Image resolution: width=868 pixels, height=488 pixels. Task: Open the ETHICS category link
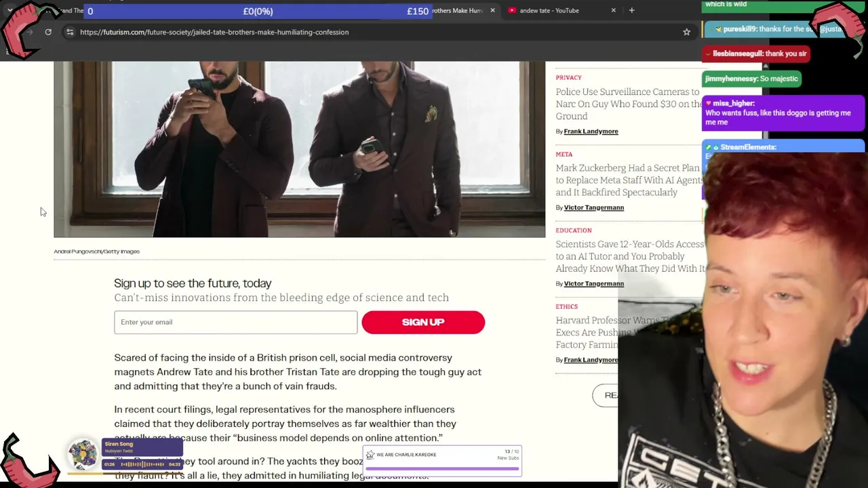[566, 306]
